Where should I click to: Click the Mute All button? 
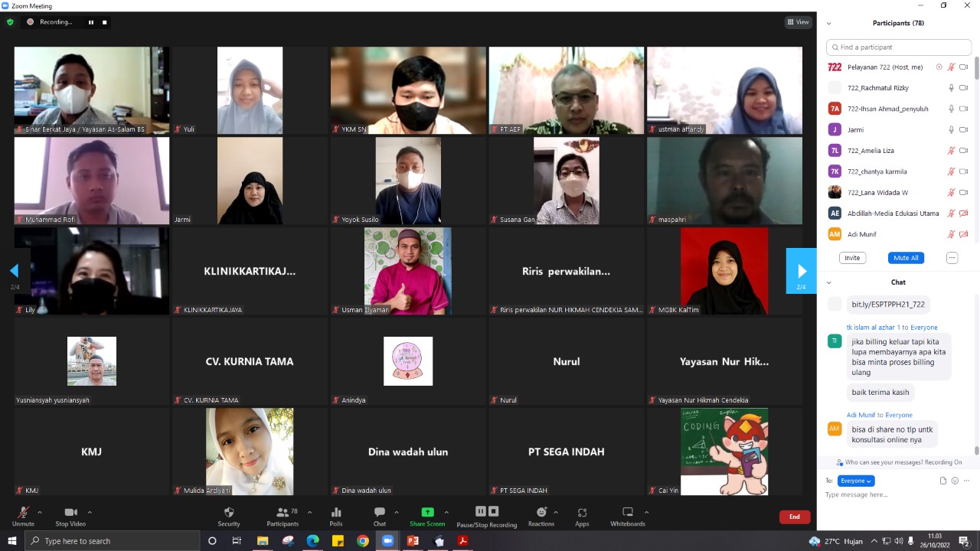click(x=906, y=258)
